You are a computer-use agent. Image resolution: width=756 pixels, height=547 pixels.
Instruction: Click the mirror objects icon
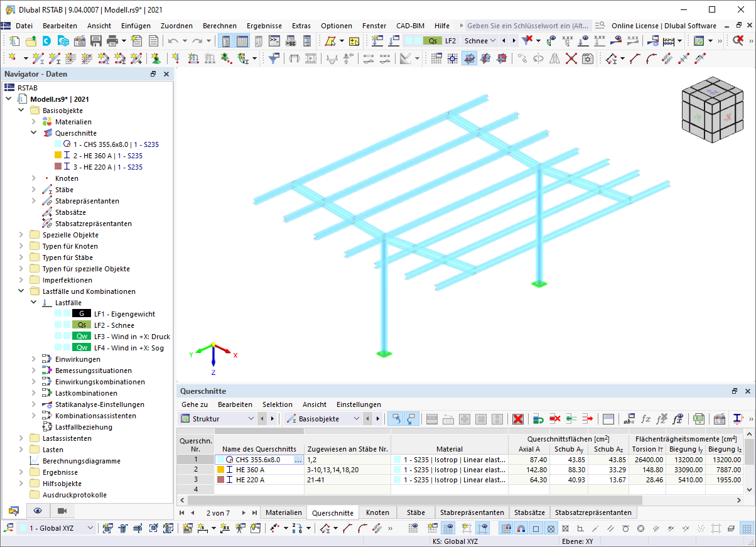554,58
